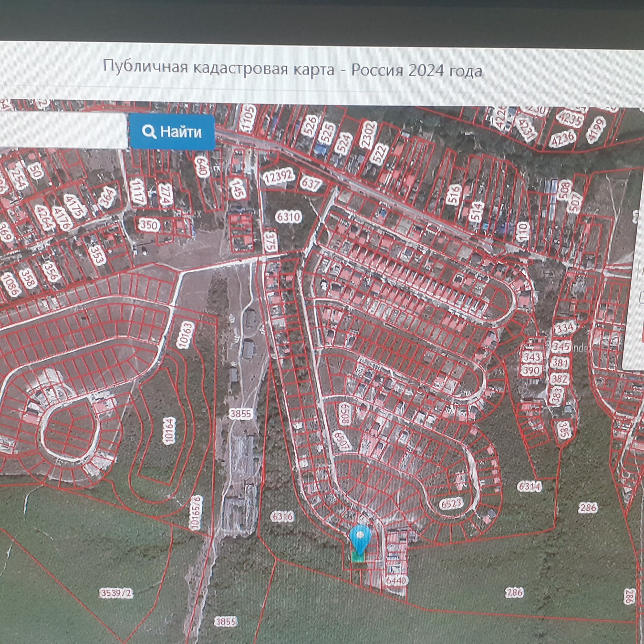Open parcel 6314 on the map
The height and width of the screenshot is (644, 644).
(529, 487)
